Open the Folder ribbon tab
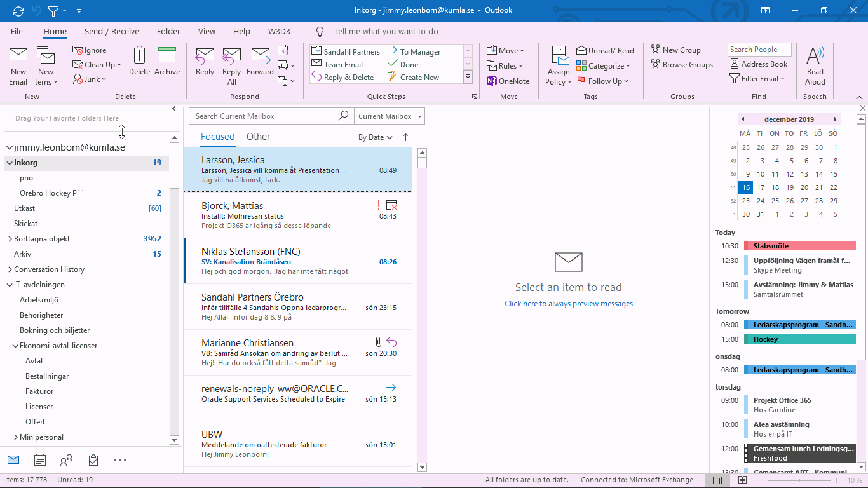Viewport: 868px width, 488px height. click(x=168, y=31)
